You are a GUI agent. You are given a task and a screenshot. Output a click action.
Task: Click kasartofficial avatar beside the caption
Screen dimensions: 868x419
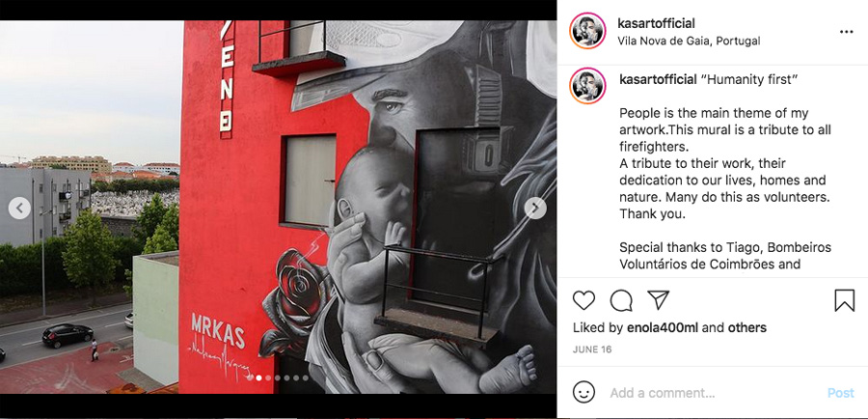coord(587,86)
